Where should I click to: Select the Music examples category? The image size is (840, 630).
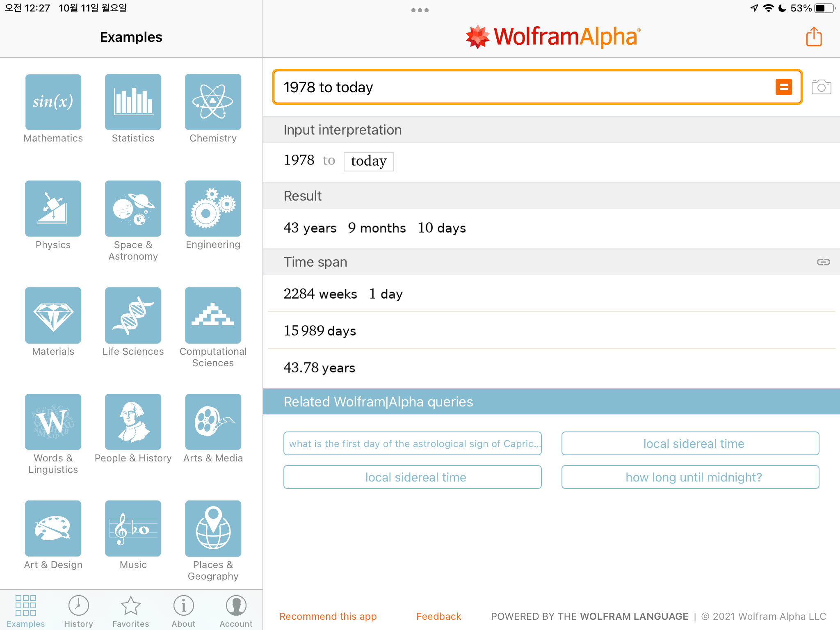coord(133,529)
